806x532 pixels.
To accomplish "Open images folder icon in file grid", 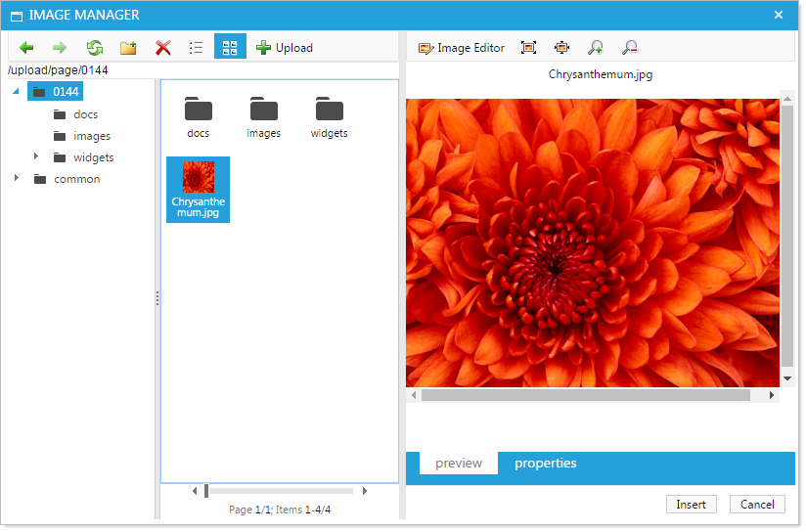I will tap(264, 117).
